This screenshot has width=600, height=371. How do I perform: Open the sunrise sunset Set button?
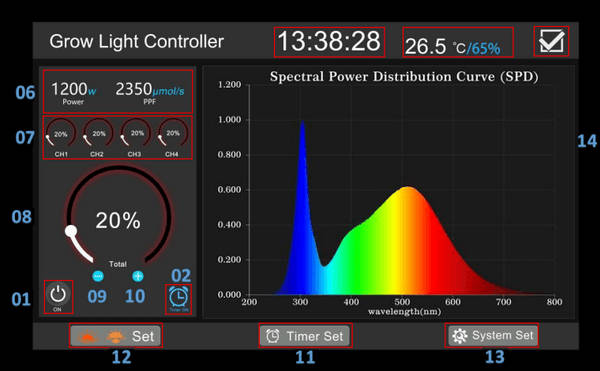coord(116,336)
